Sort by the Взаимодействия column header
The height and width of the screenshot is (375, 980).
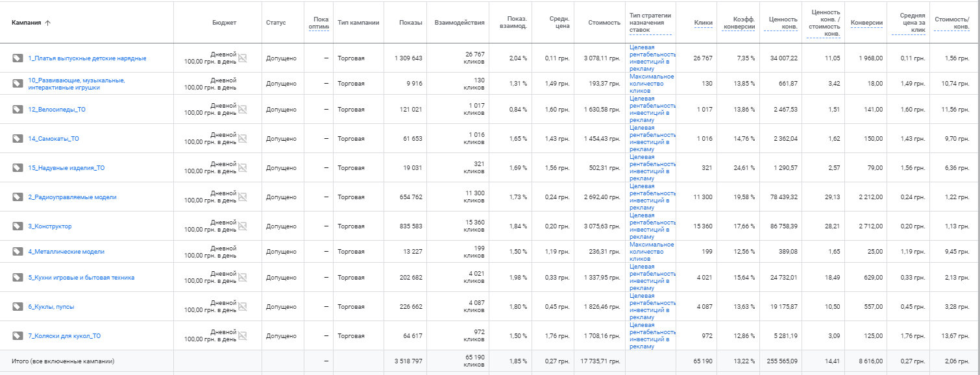pos(461,23)
